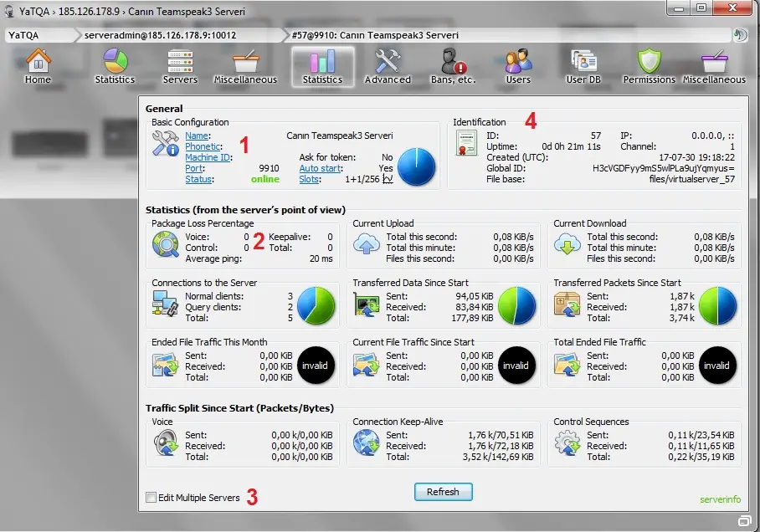Click Total Ended File Traffic icon
Image resolution: width=760 pixels, height=532 pixels.
pos(567,365)
